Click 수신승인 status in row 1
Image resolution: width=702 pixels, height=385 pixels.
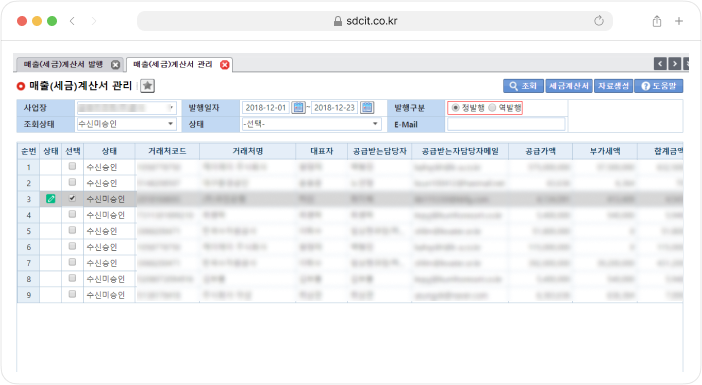[102, 167]
